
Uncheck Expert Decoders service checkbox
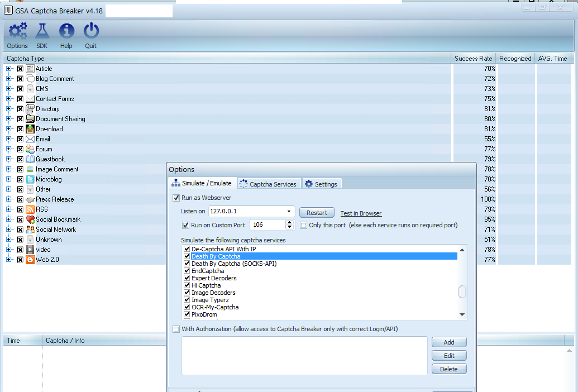pyautogui.click(x=187, y=278)
